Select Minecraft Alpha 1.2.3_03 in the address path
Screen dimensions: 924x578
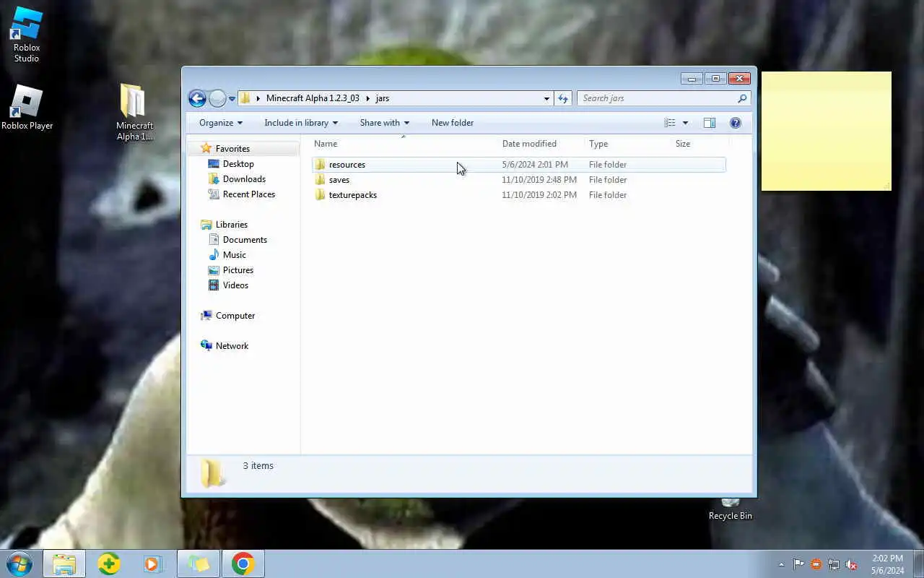[313, 98]
